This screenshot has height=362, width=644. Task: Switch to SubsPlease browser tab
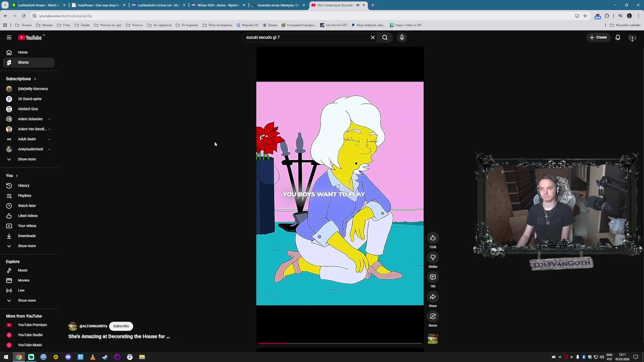coord(98,5)
